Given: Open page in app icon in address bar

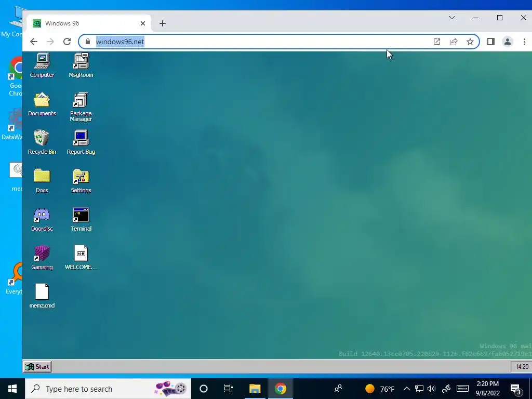Looking at the screenshot, I should pos(436,42).
